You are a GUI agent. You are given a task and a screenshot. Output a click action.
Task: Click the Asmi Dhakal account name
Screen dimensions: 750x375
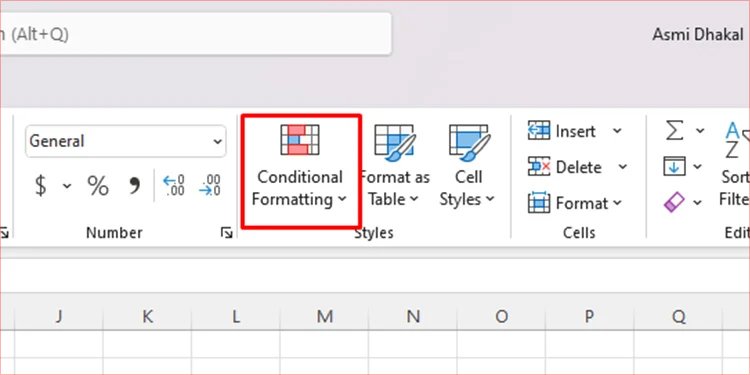coord(698,34)
